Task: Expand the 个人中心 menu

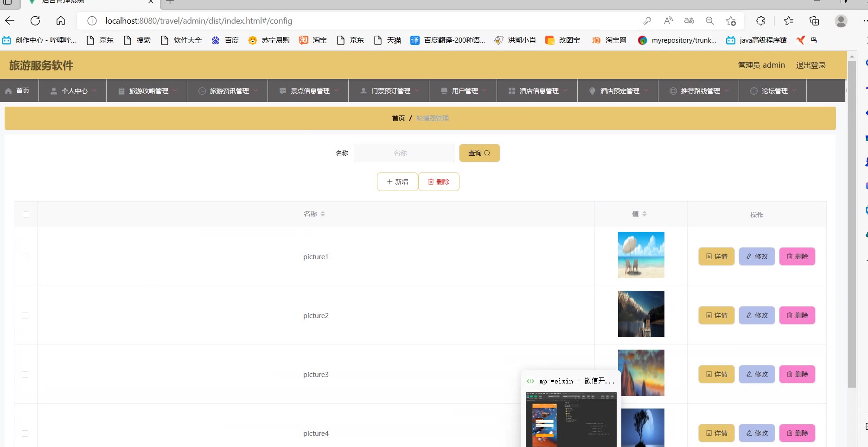Action: (x=73, y=91)
